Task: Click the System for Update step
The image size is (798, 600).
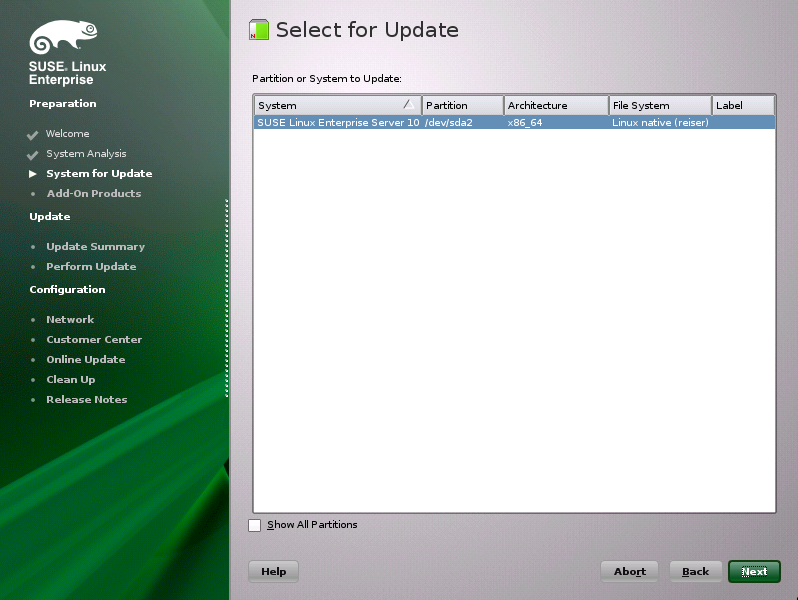Action: pos(99,174)
